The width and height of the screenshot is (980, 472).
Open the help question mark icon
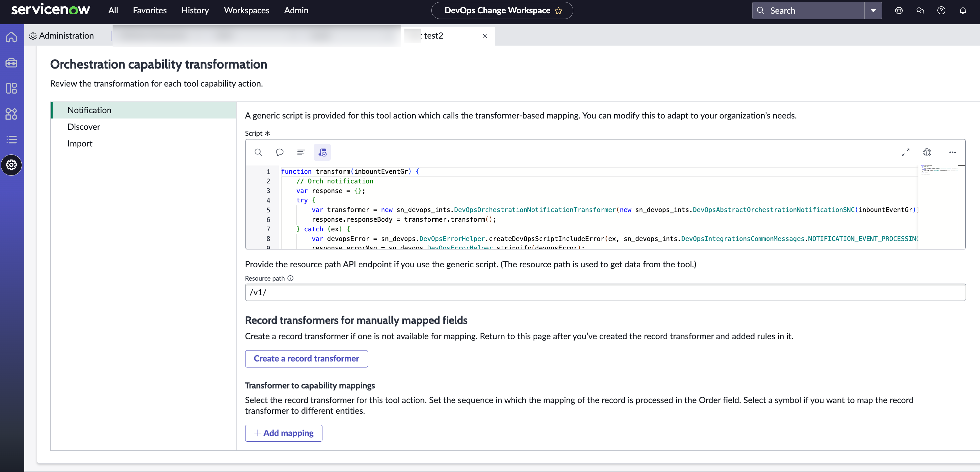(x=941, y=11)
